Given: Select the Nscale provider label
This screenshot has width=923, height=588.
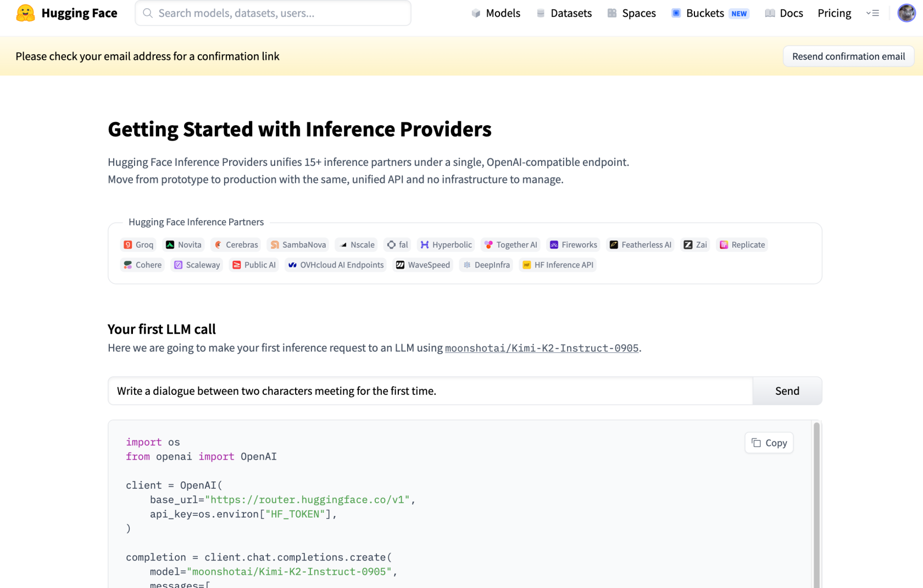Looking at the screenshot, I should tap(363, 245).
